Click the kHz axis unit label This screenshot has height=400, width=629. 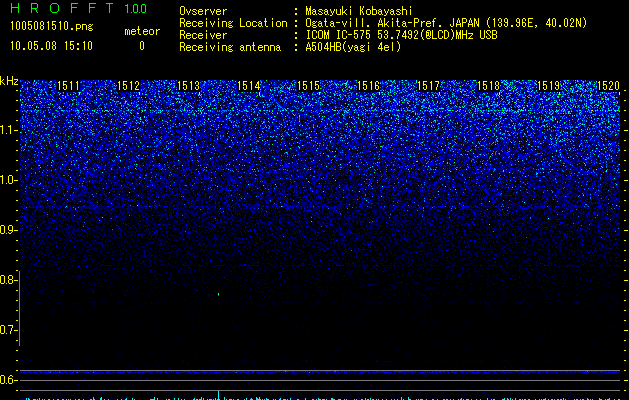(9, 81)
